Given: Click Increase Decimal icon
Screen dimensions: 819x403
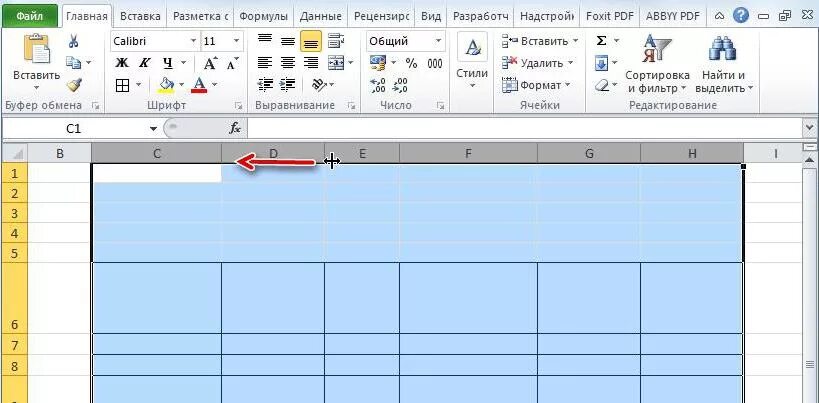Looking at the screenshot, I should tap(377, 86).
